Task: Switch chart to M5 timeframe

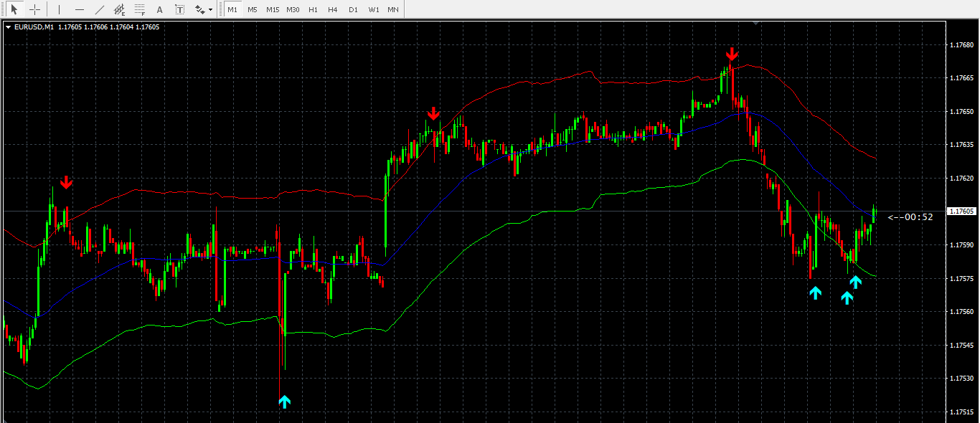Action: 253,10
